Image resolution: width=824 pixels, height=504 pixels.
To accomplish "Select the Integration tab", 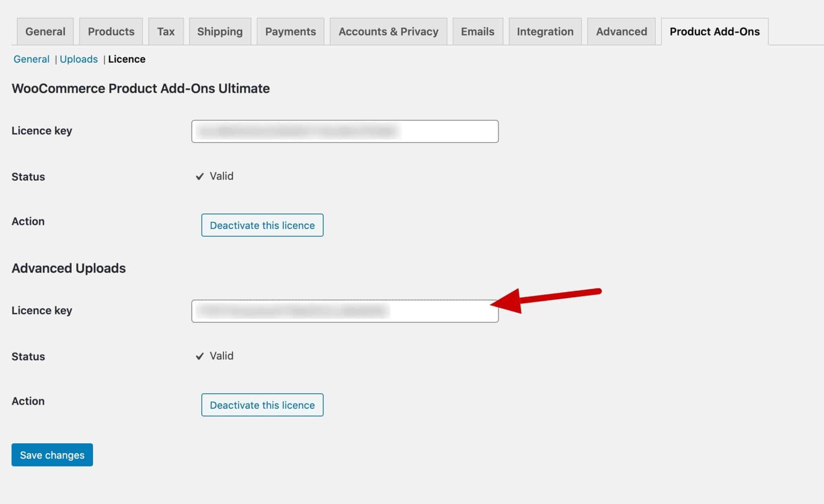I will [545, 31].
